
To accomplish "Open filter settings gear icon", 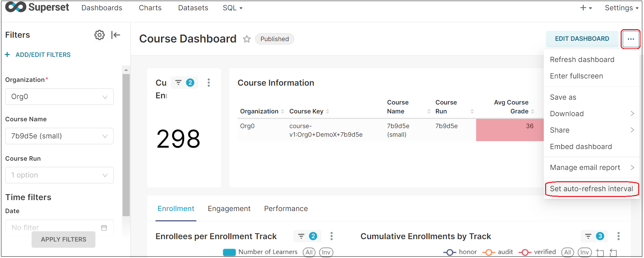I will coord(100,35).
